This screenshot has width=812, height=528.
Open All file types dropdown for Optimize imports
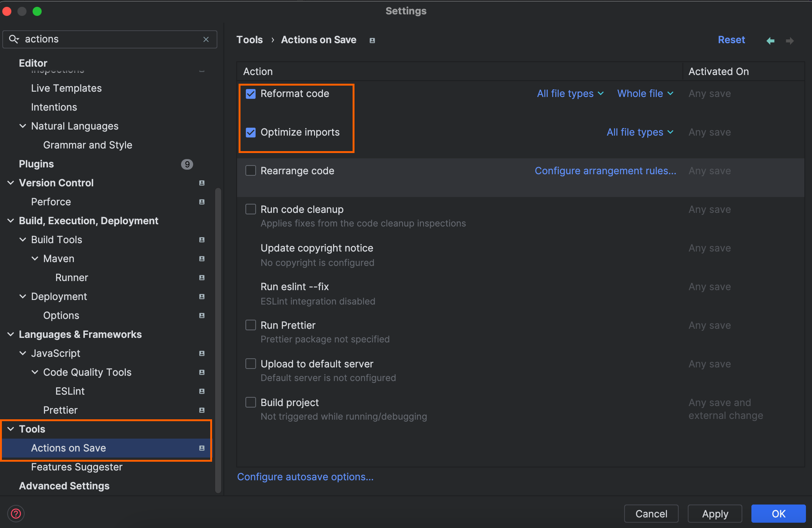(640, 132)
